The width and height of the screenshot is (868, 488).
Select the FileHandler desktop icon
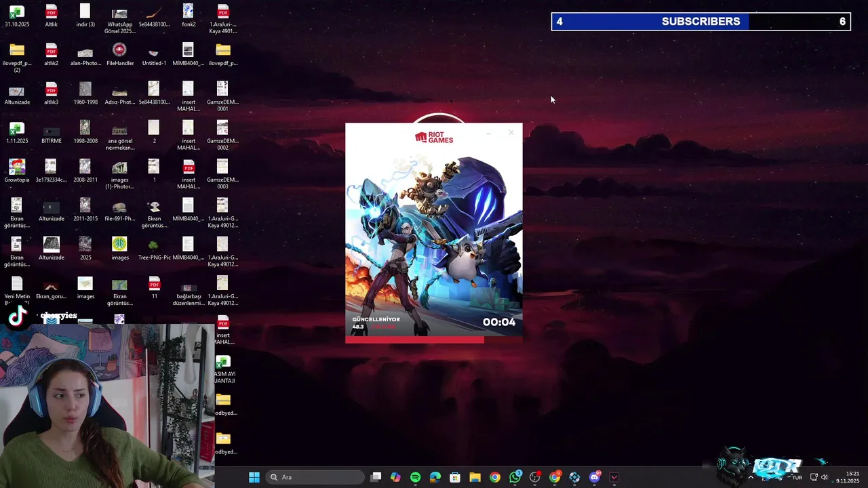pyautogui.click(x=120, y=55)
